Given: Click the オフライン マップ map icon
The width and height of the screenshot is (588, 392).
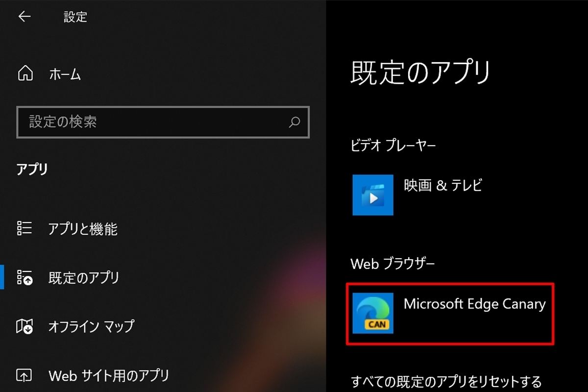Looking at the screenshot, I should [24, 326].
